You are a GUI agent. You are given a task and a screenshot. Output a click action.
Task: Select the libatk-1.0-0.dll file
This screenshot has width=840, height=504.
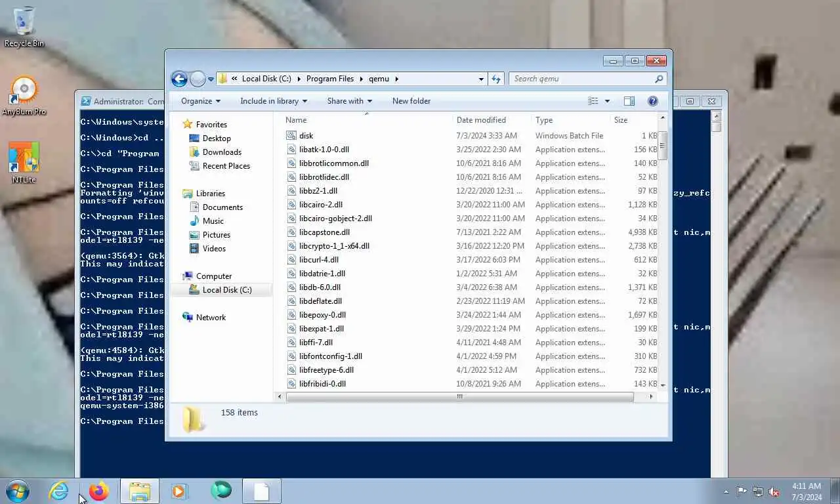[324, 150]
